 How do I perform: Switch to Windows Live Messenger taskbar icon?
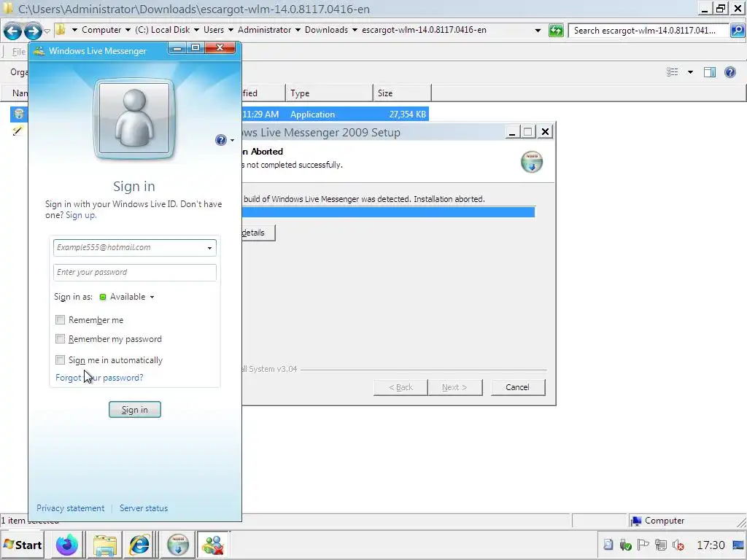(212, 545)
